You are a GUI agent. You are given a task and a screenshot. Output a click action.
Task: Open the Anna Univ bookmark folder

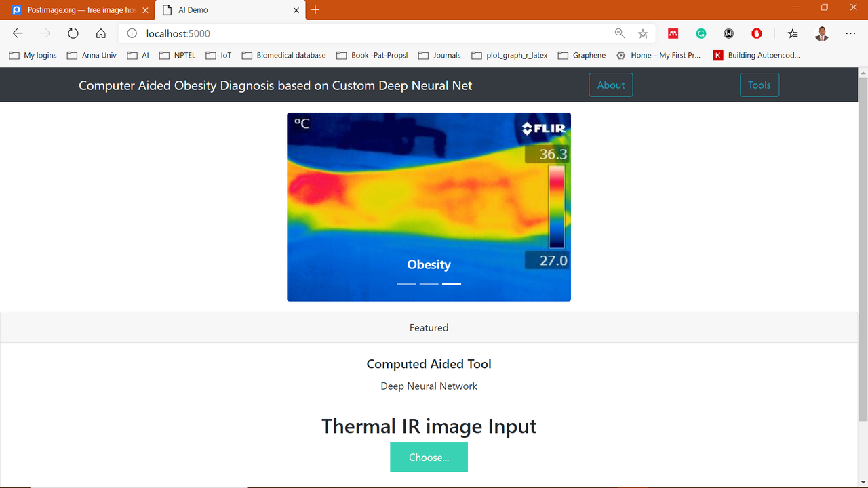point(92,56)
